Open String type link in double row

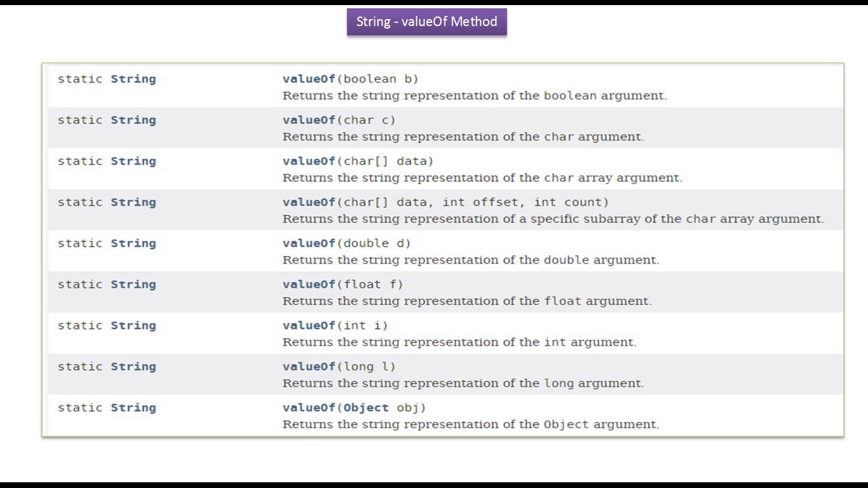[x=133, y=243]
